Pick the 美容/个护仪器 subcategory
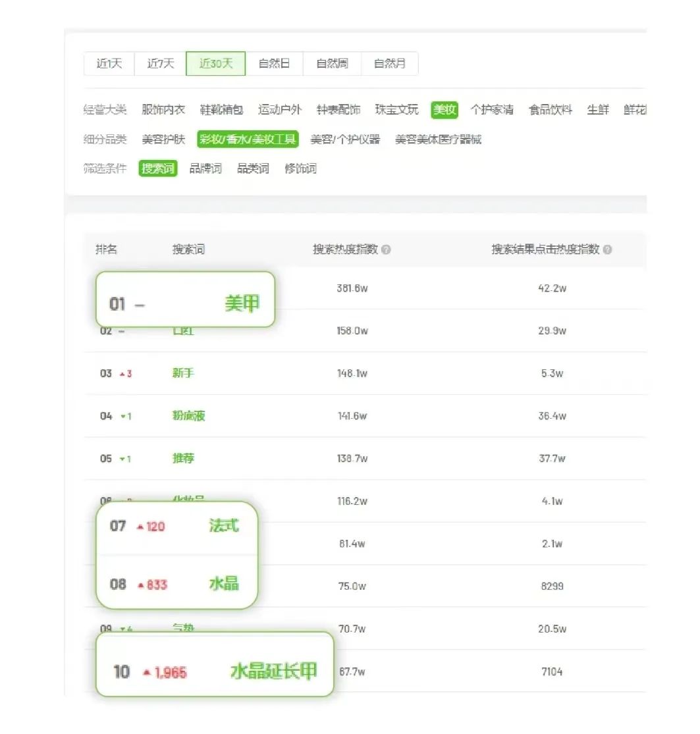 (345, 139)
